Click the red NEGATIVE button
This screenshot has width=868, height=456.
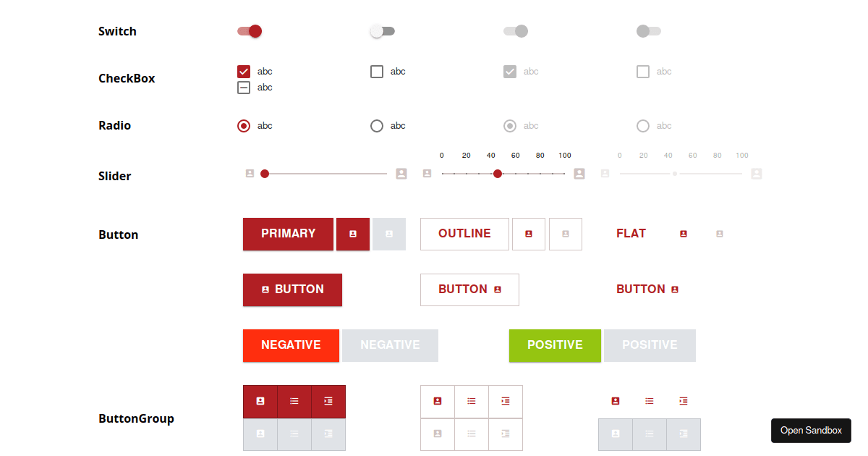pyautogui.click(x=291, y=345)
